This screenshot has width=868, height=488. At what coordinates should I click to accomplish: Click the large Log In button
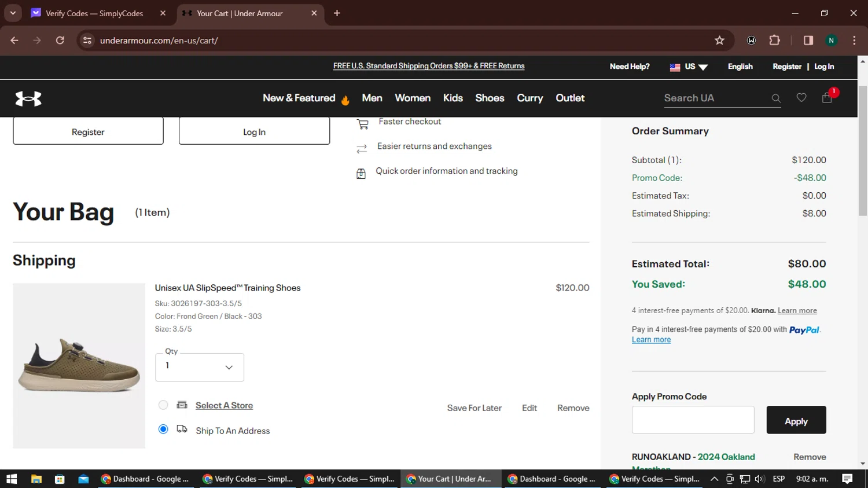point(254,131)
